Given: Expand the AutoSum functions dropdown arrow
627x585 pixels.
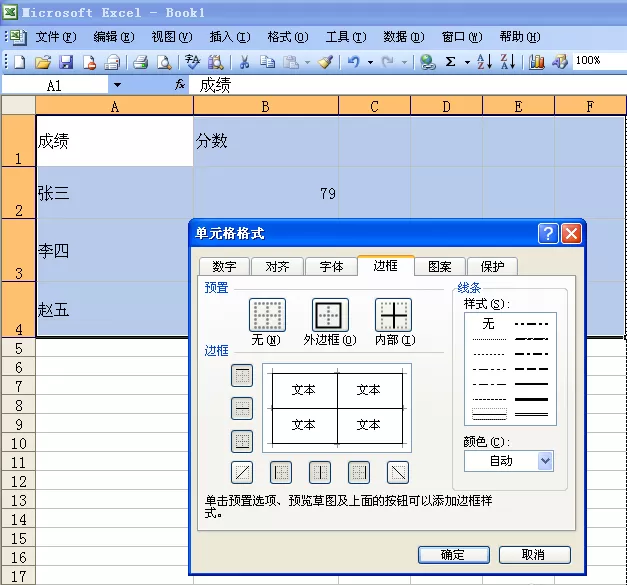Looking at the screenshot, I should 467,62.
